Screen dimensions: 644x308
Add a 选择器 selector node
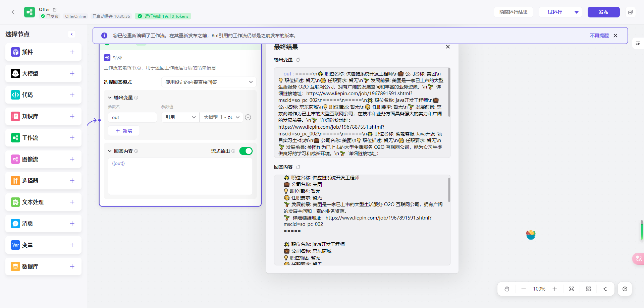point(72,181)
